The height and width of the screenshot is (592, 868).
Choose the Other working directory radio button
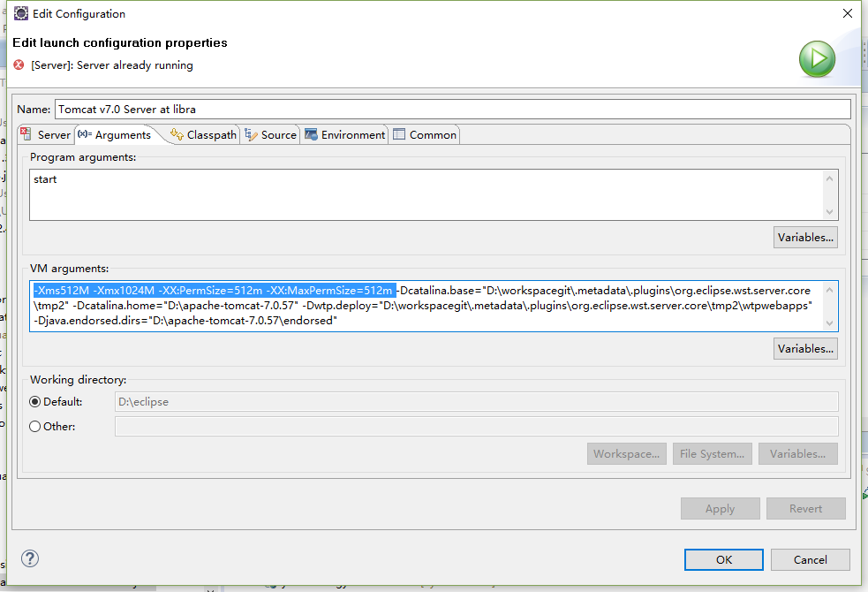pos(34,427)
